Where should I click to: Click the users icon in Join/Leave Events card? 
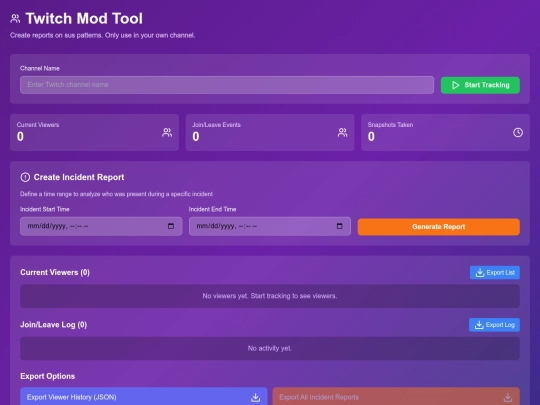tap(342, 133)
